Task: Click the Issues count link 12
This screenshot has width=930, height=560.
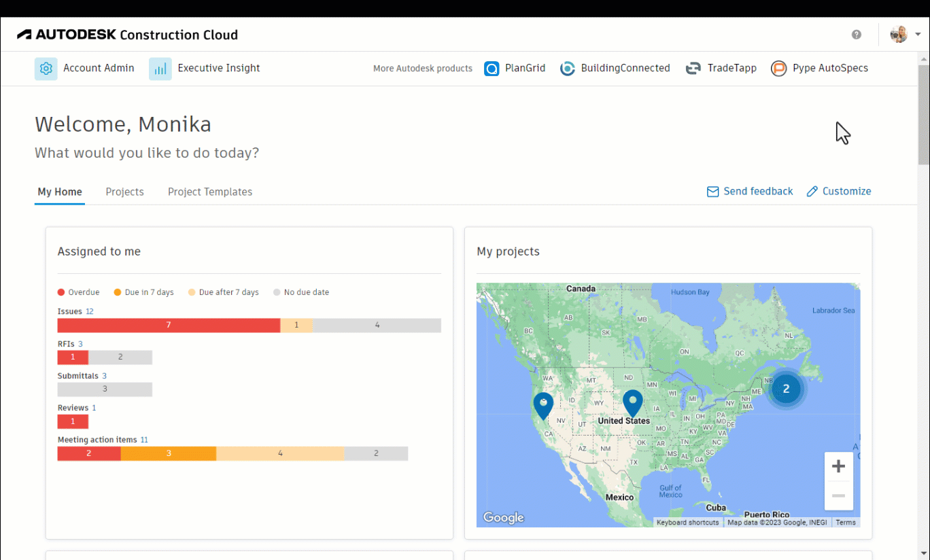Action: click(x=90, y=311)
